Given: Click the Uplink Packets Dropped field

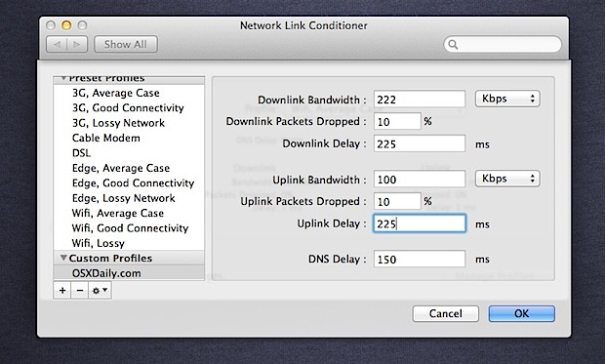Looking at the screenshot, I should pos(397,201).
